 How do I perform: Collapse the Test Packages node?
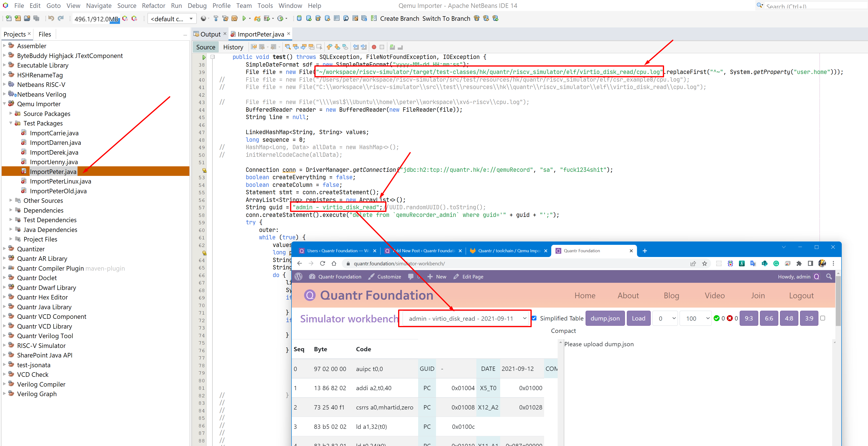pyautogui.click(x=11, y=123)
